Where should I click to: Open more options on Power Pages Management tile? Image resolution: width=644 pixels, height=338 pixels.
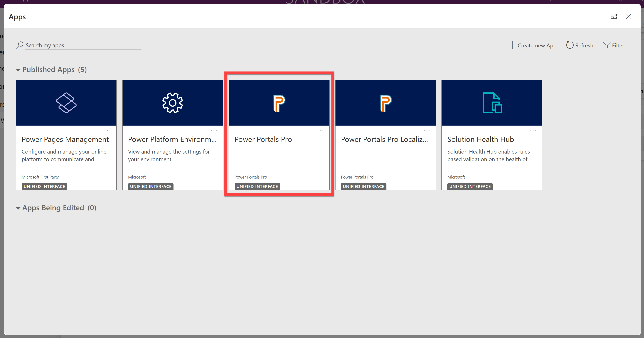point(108,130)
